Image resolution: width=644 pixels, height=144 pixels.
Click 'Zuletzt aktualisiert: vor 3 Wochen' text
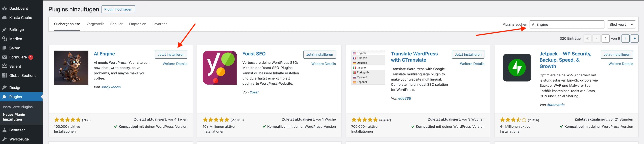point(456,119)
